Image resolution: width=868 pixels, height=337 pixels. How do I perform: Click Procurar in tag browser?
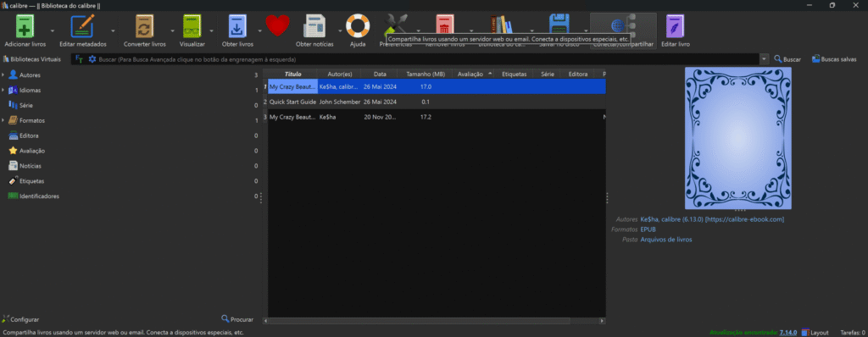click(237, 319)
